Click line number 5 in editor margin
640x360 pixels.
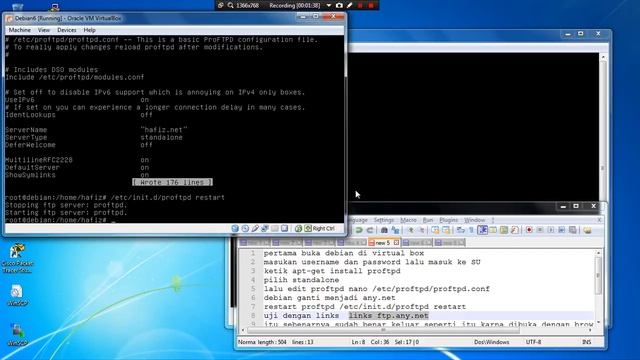point(253,289)
